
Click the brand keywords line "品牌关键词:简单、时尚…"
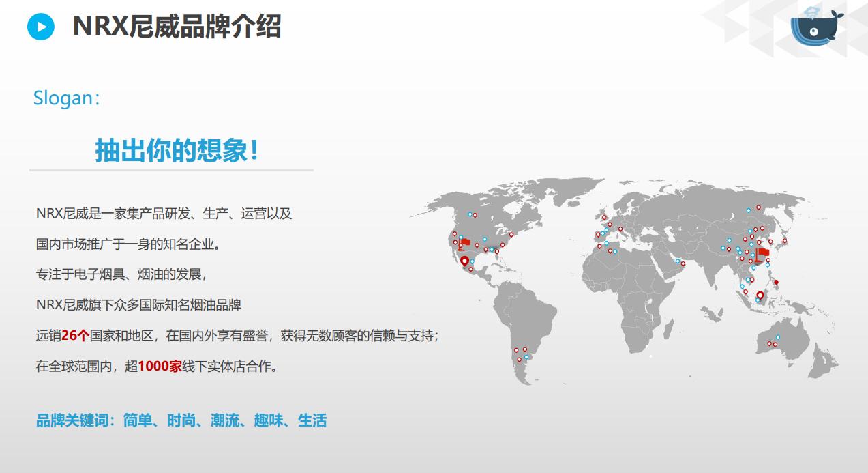tap(181, 420)
